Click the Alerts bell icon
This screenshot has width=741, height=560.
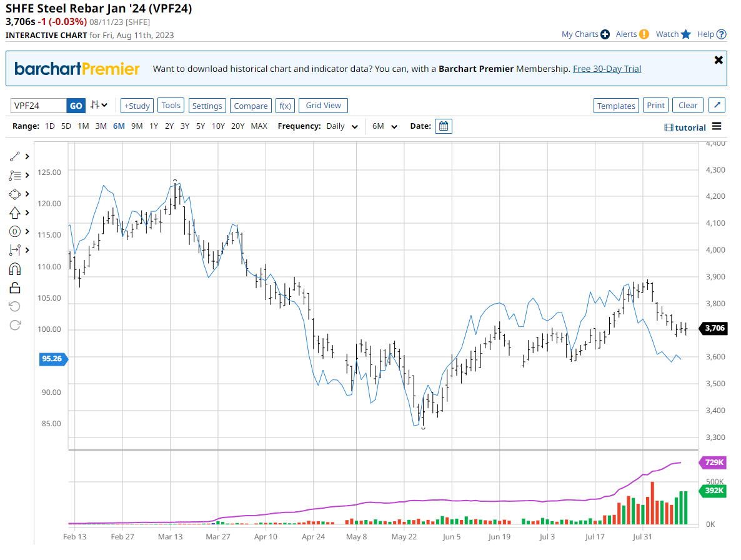(644, 34)
